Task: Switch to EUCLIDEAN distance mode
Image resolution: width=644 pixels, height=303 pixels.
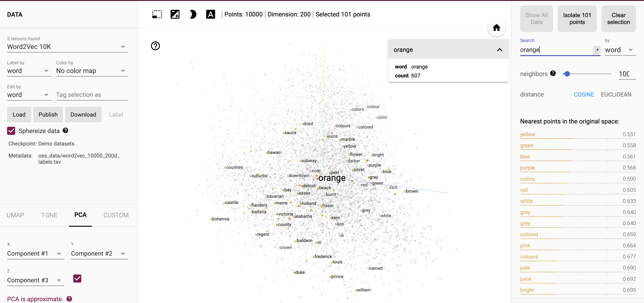Action: point(616,95)
